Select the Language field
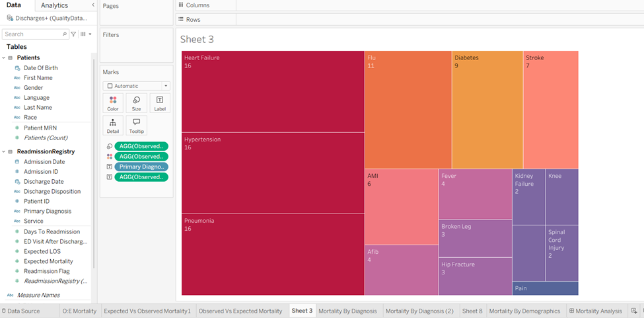The height and width of the screenshot is (318, 644). coord(36,97)
